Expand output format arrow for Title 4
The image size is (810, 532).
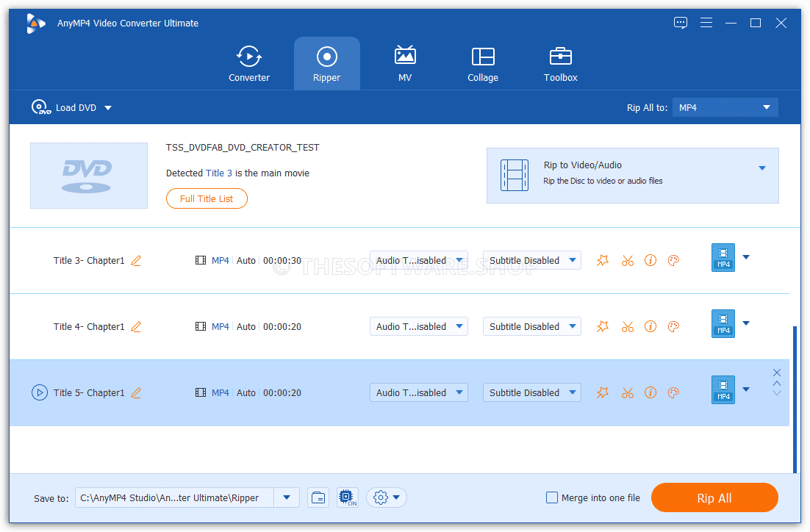pyautogui.click(x=746, y=323)
